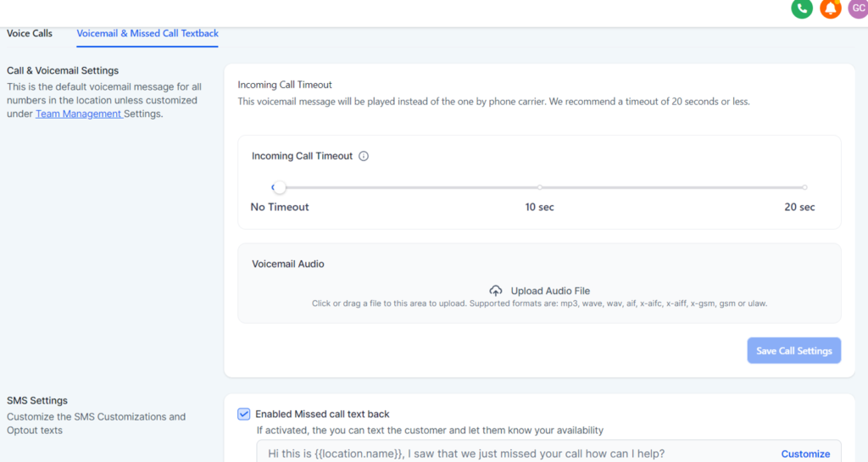Switch to the Voice Calls tab
The image size is (868, 462).
click(x=30, y=34)
